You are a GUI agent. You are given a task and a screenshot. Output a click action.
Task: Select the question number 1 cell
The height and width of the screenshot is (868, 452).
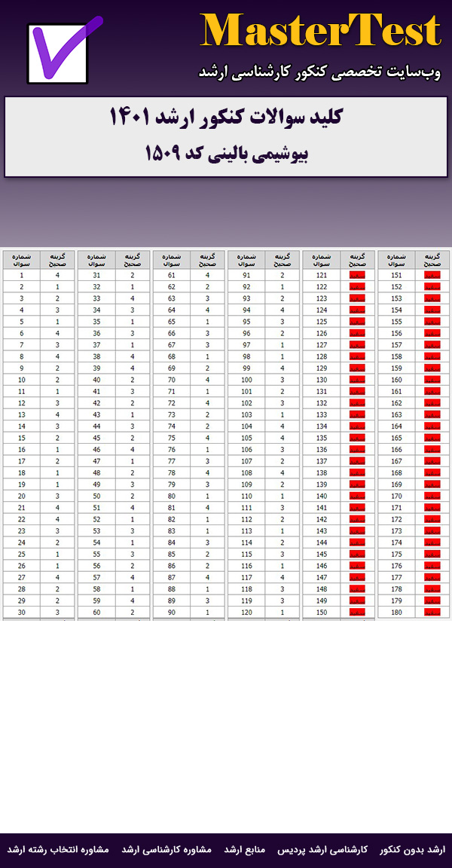pos(22,276)
